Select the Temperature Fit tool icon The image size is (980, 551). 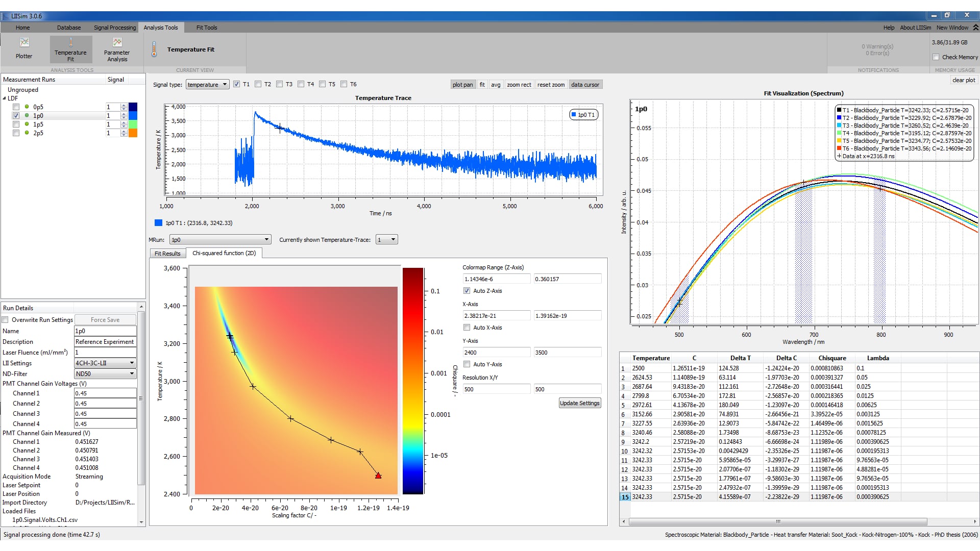click(70, 43)
